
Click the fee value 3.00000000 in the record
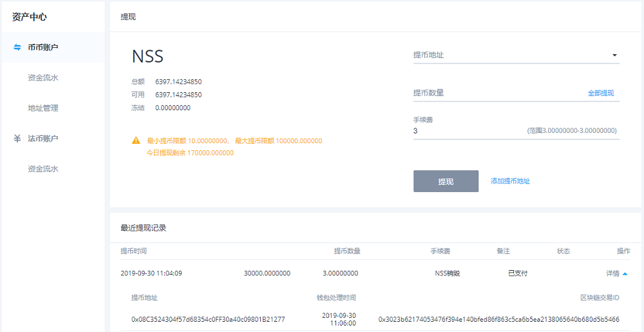pyautogui.click(x=341, y=273)
